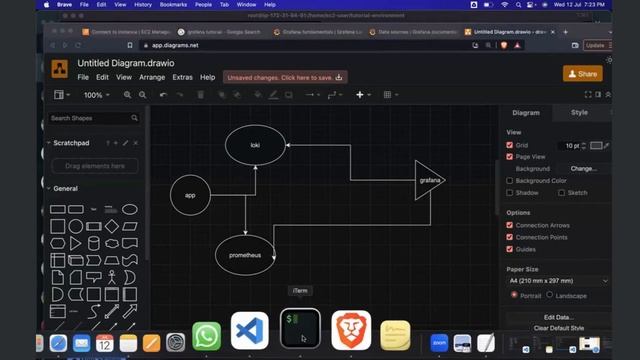Click the zoom out magnifier toolbar icon
This screenshot has height=360, width=640.
point(142,95)
